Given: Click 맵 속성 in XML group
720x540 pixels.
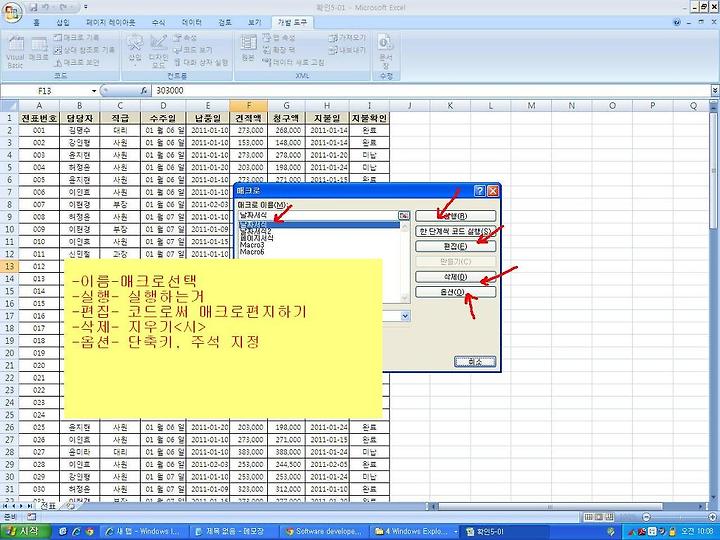Looking at the screenshot, I should (278, 38).
